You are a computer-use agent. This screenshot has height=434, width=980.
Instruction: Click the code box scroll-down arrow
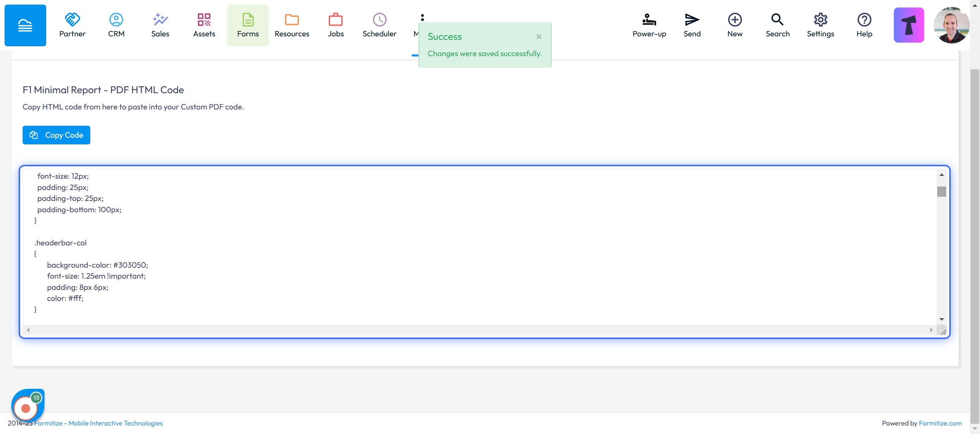(941, 319)
